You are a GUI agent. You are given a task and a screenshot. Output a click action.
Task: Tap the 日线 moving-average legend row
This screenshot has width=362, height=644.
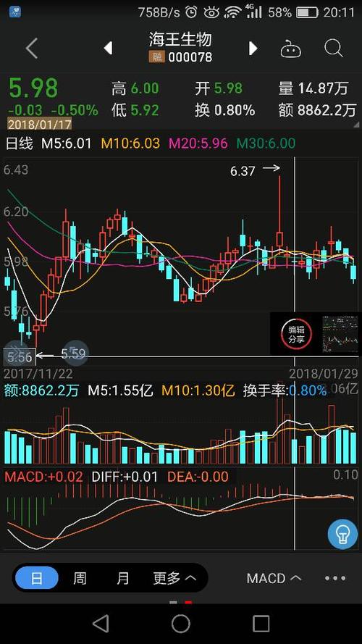pyautogui.click(x=151, y=143)
